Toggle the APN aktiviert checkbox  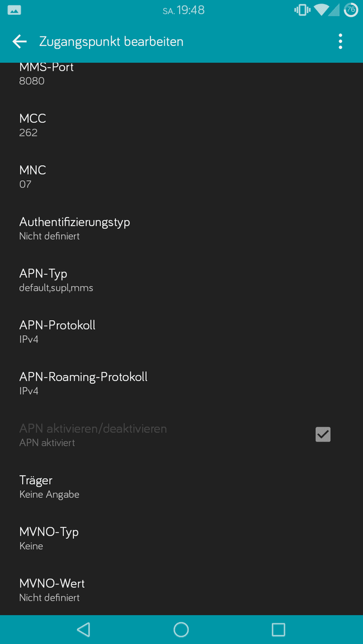tap(323, 435)
